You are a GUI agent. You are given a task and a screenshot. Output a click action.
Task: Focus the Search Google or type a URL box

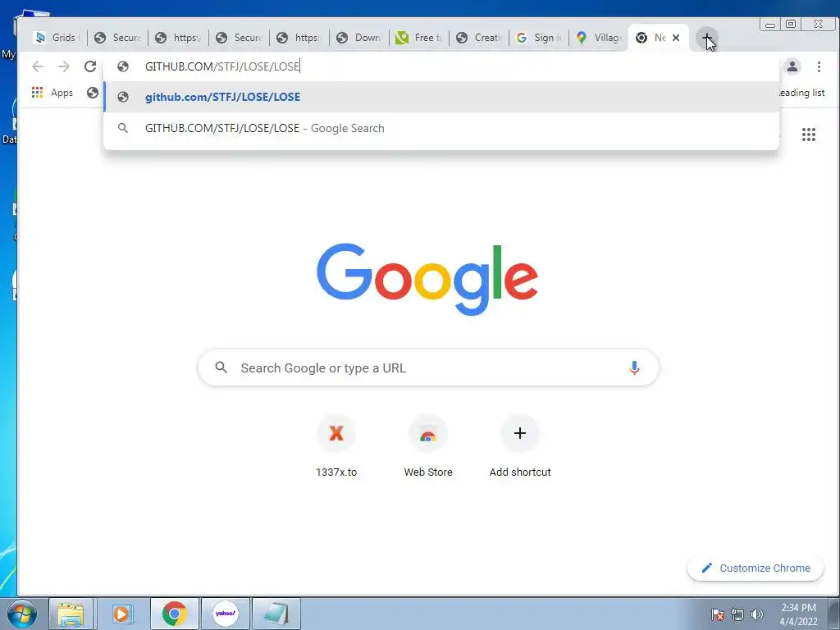(428, 367)
